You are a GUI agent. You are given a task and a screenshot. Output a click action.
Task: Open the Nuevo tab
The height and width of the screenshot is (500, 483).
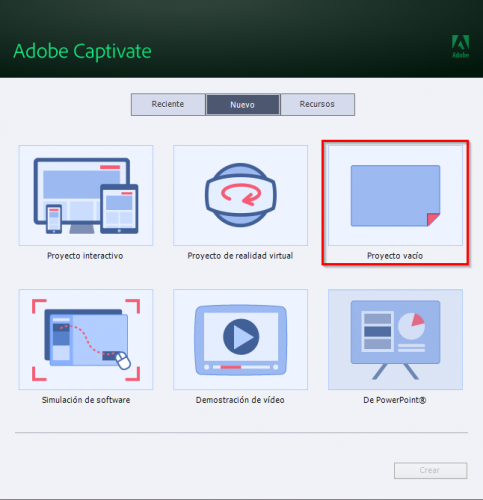coord(243,105)
